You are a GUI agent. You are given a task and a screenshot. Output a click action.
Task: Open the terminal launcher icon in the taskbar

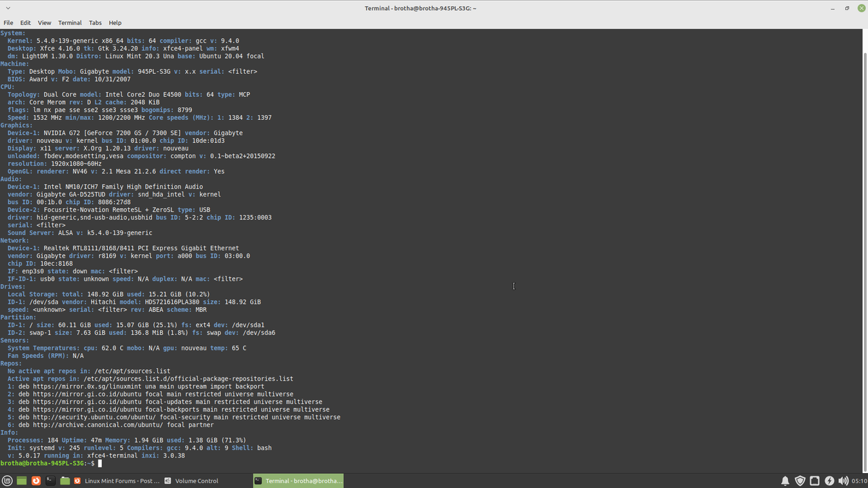click(x=50, y=481)
